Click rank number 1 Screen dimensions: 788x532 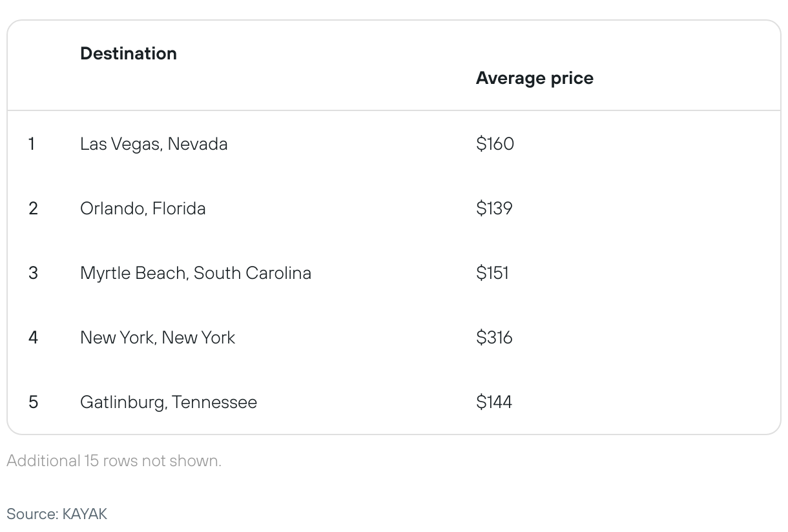(x=32, y=143)
